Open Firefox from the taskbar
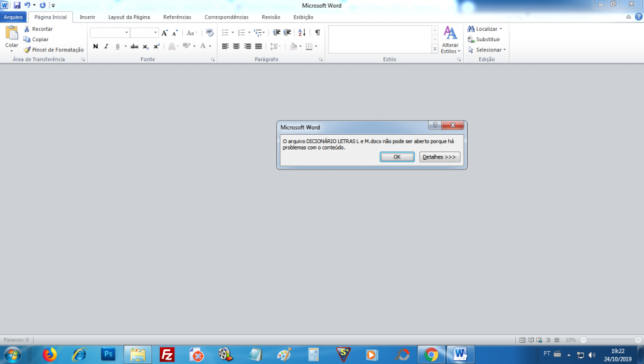Image resolution: width=644 pixels, height=364 pixels. pos(50,354)
